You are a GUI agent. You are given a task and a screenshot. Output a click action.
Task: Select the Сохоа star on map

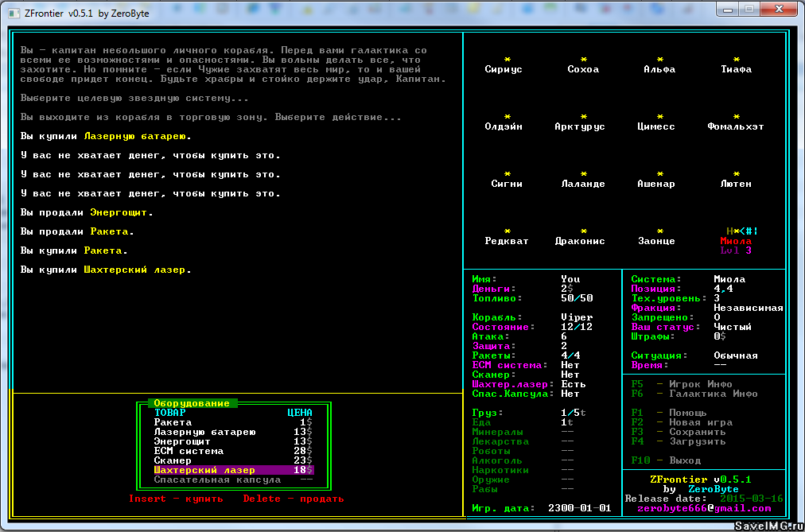pos(583,69)
